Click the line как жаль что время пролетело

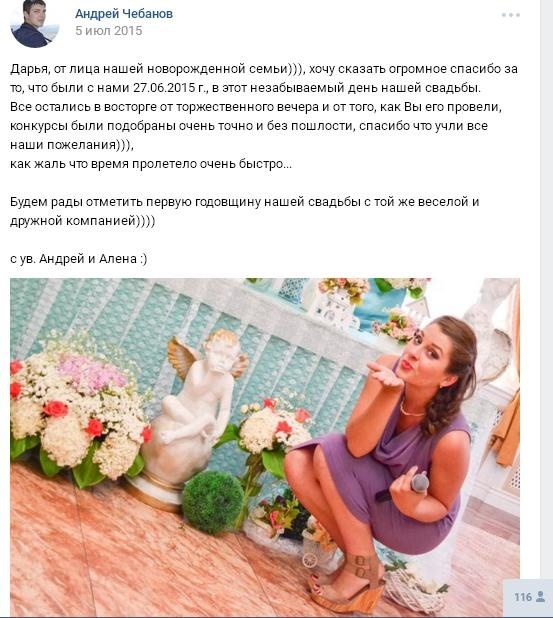pos(151,164)
